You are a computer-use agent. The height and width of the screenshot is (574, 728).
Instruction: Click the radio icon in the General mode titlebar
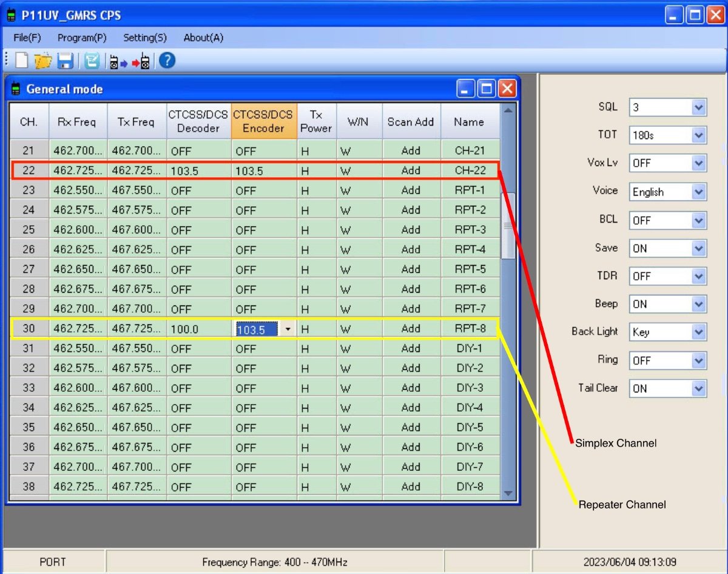click(15, 89)
